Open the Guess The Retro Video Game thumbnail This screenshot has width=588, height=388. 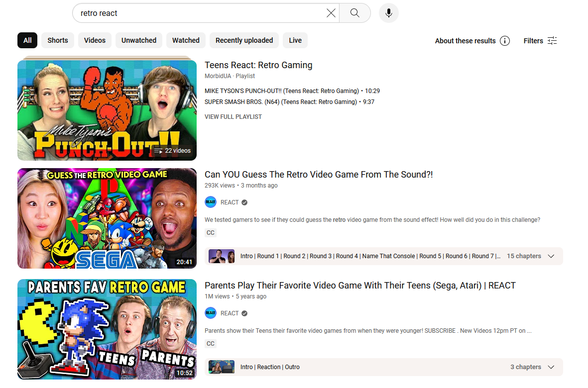tap(107, 218)
